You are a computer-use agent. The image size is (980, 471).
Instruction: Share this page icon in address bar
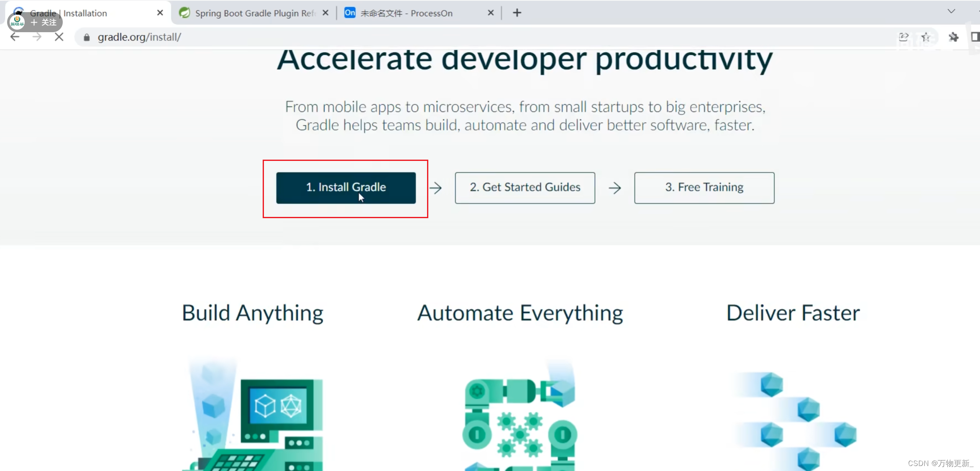tap(903, 37)
